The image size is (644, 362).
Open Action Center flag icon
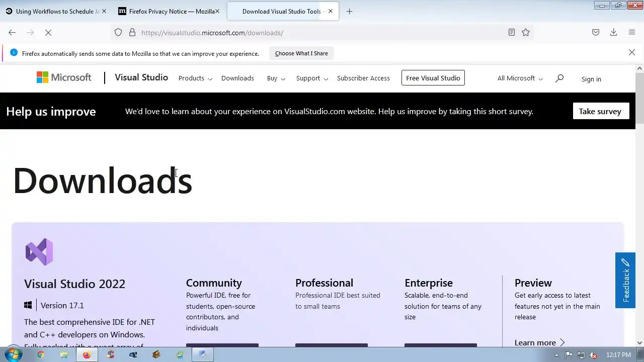[569, 355]
